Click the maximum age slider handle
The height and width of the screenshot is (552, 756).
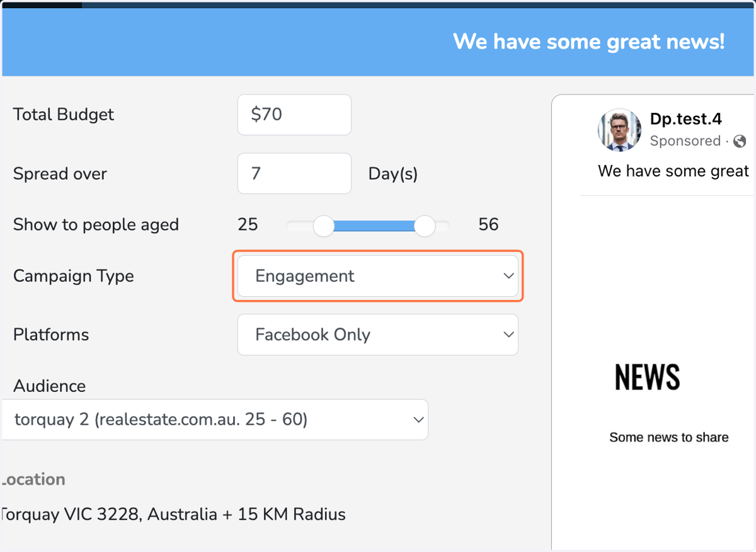(x=425, y=226)
